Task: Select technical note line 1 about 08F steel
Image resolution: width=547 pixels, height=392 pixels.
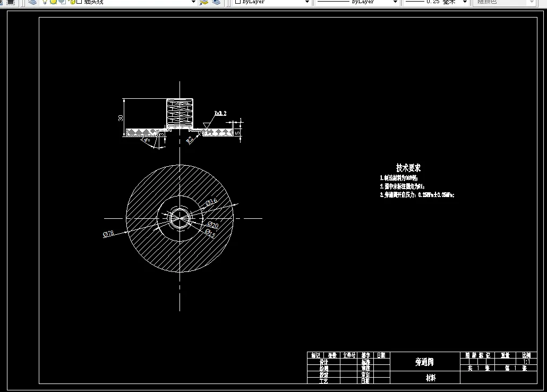Action: pyautogui.click(x=399, y=178)
